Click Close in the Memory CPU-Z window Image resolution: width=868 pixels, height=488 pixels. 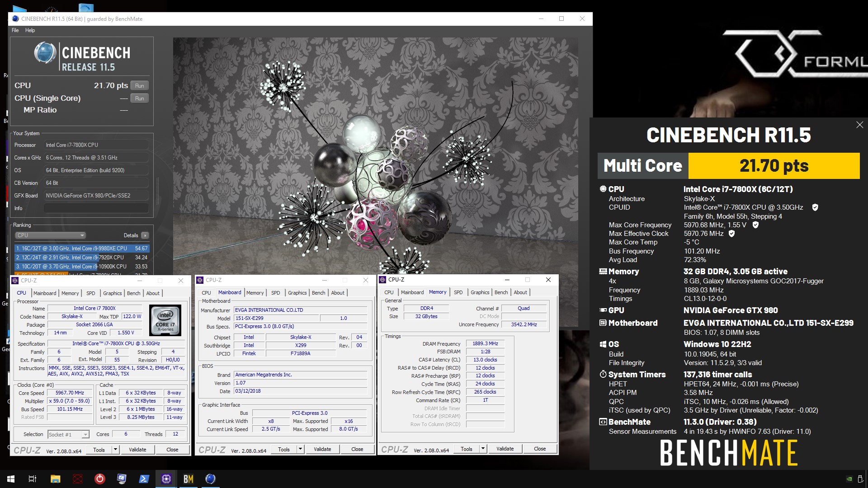pos(540,449)
